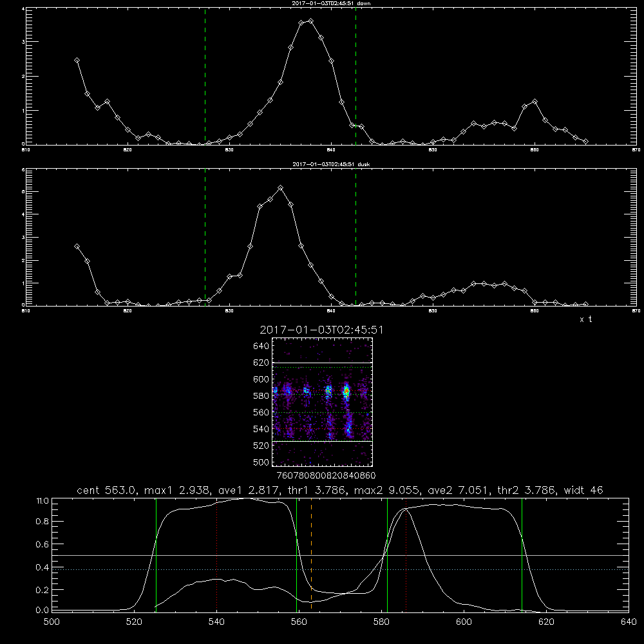Click the '580' x-axis label of bottom plot
This screenshot has height=644, width=644.
coord(381,622)
